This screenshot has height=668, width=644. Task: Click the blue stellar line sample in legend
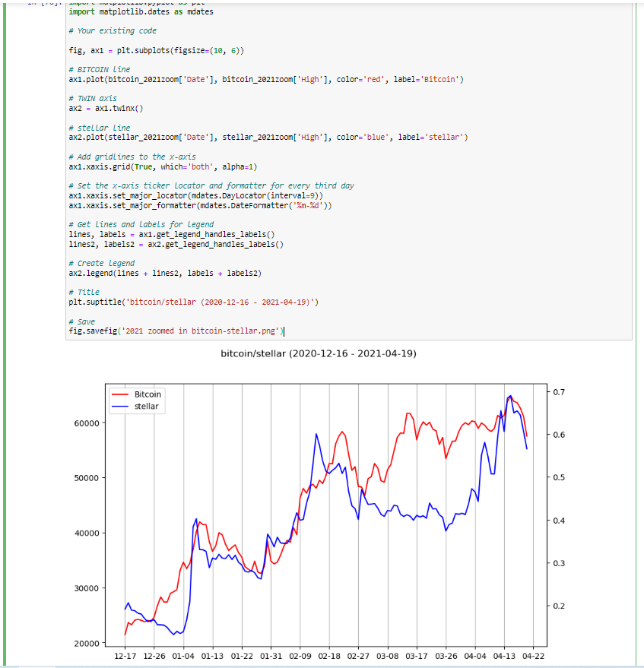coord(120,407)
